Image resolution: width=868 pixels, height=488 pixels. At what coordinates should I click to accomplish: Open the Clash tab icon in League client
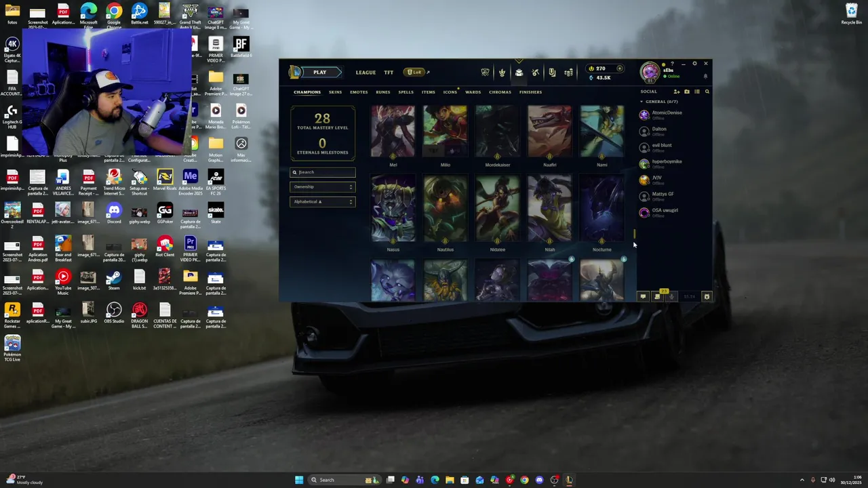click(485, 73)
